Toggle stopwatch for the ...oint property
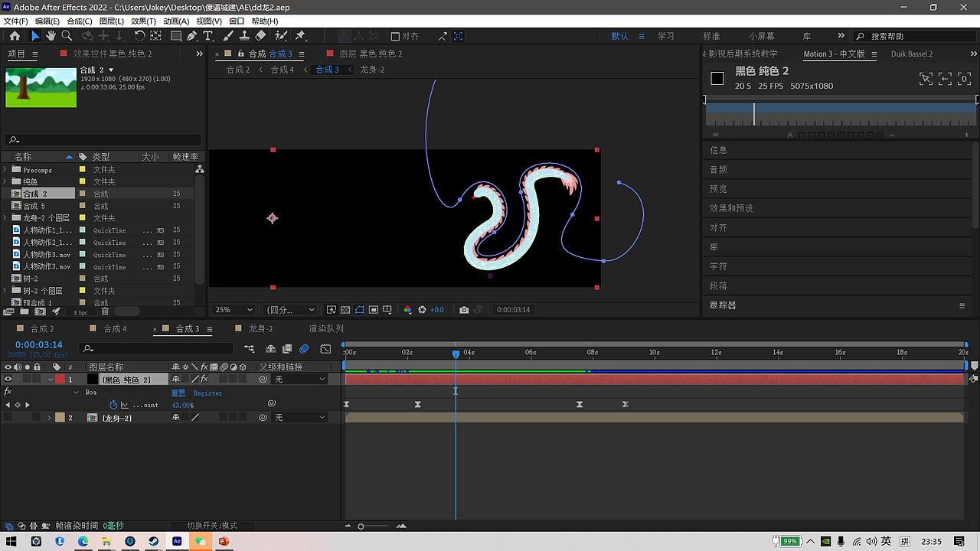The image size is (980, 551). click(x=113, y=405)
